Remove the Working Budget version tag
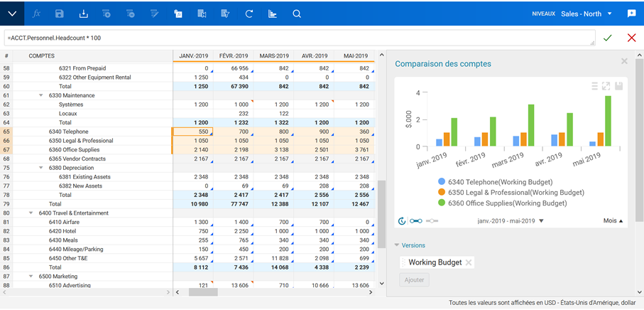The image size is (644, 310). click(x=469, y=263)
